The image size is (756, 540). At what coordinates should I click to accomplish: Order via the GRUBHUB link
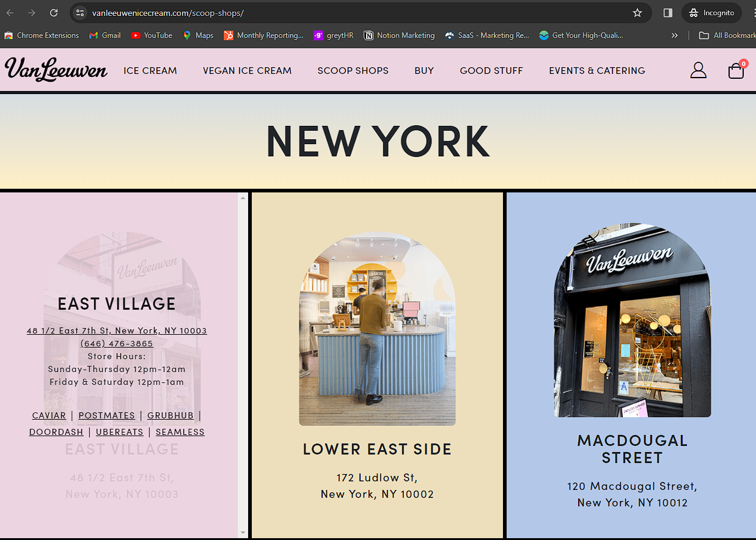[x=171, y=415]
